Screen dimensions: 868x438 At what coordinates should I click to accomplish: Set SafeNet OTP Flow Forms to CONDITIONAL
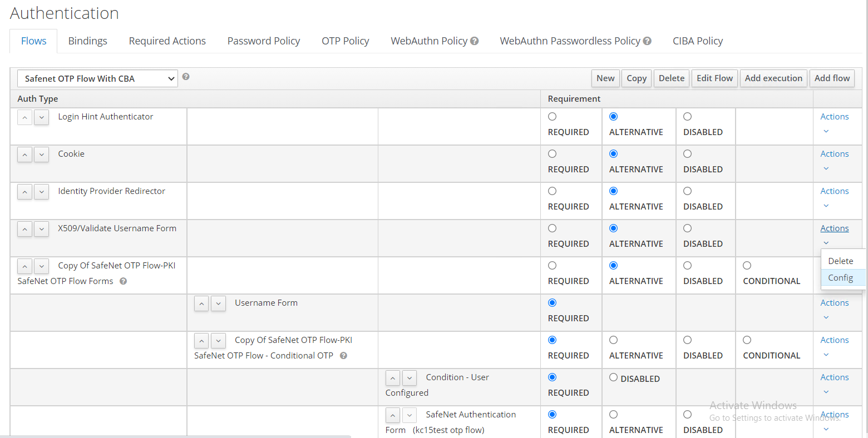click(747, 266)
